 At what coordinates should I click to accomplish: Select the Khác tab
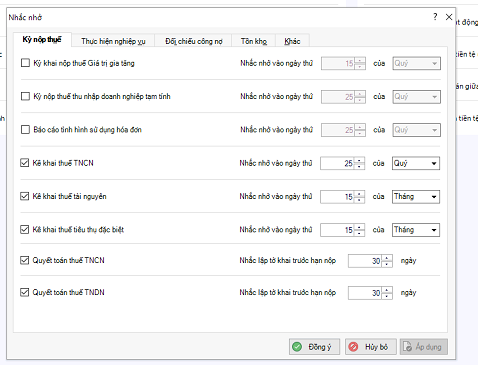[292, 41]
